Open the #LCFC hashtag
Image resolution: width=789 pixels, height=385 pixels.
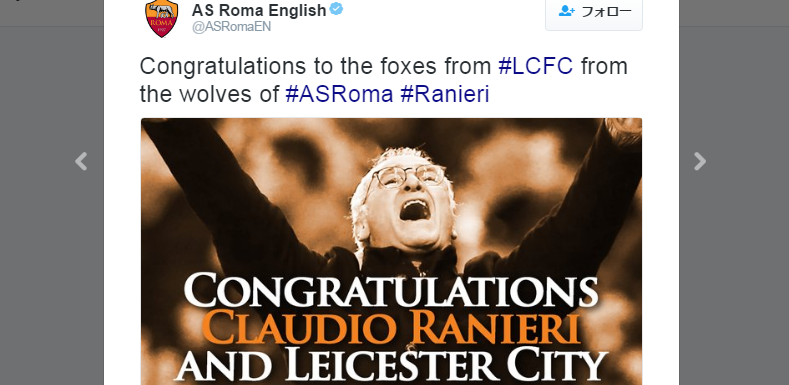pos(535,66)
